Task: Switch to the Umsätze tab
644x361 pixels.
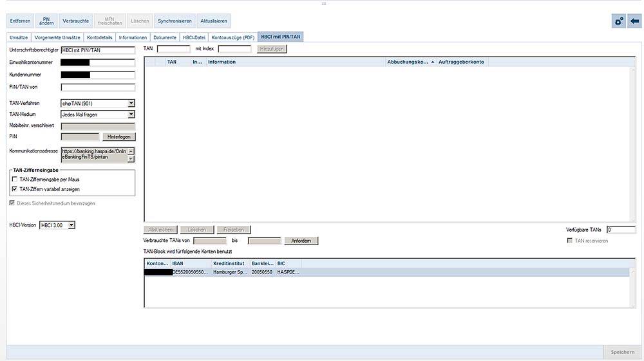Action: coord(19,37)
